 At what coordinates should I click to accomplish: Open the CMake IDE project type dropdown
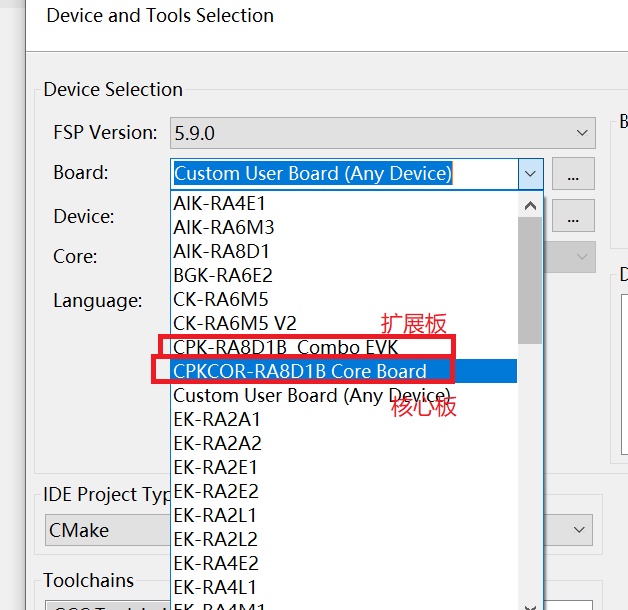(579, 530)
